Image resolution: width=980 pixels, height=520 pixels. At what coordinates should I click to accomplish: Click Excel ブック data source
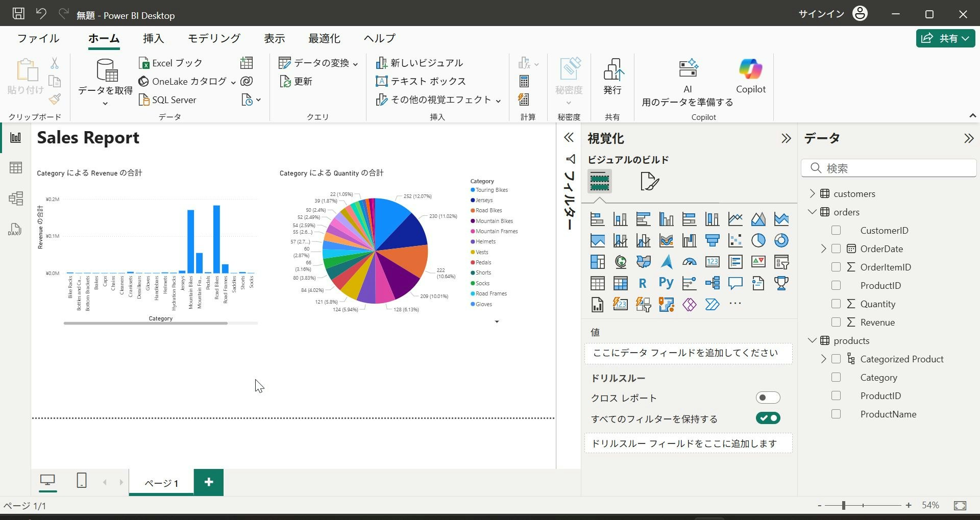pos(170,63)
